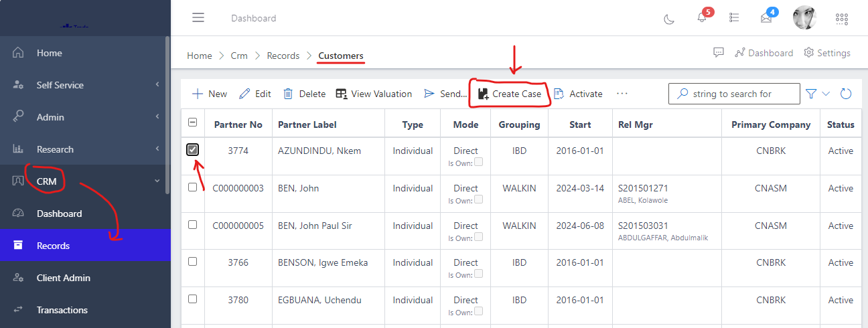
Task: Click the Self Service user-gear icon
Action: pyautogui.click(x=19, y=85)
